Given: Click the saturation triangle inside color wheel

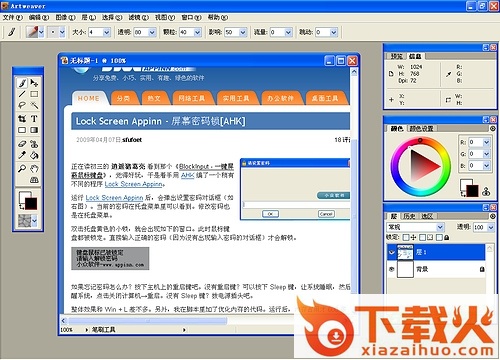Looking at the screenshot, I should pyautogui.click(x=423, y=166).
